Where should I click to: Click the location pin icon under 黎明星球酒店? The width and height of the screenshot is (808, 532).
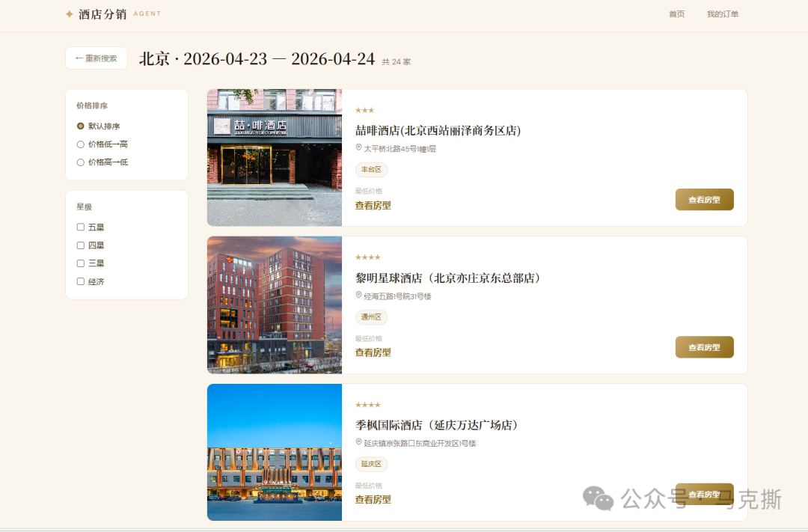point(358,296)
